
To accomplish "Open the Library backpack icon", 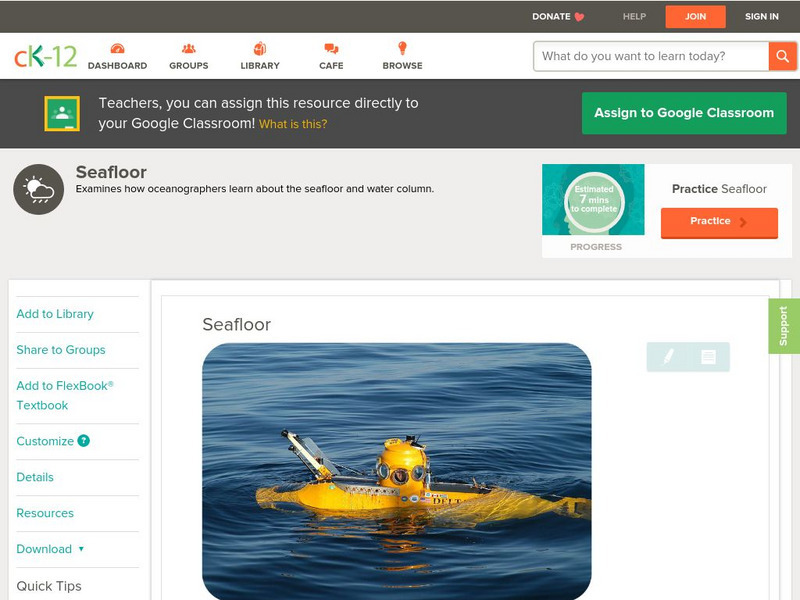I will [260, 48].
